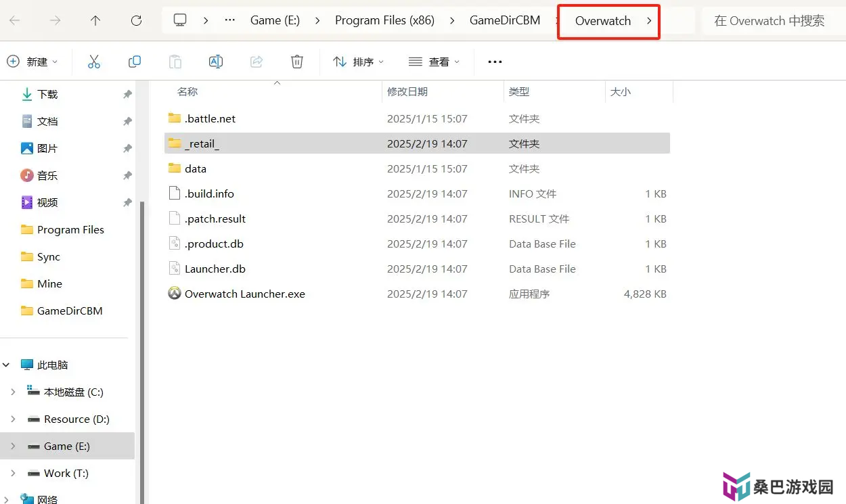
Task: Sort by the 类型 column header
Action: coord(519,91)
